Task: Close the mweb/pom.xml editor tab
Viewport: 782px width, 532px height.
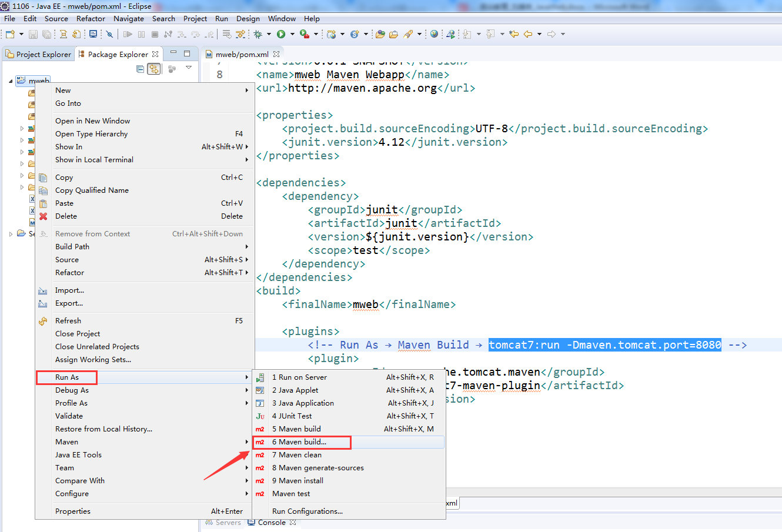Action: point(277,54)
